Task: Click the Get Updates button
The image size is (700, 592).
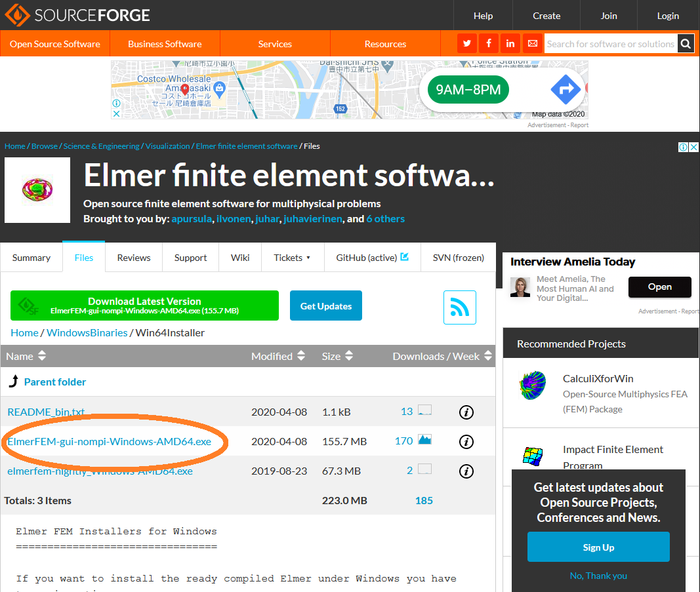Action: 326,306
